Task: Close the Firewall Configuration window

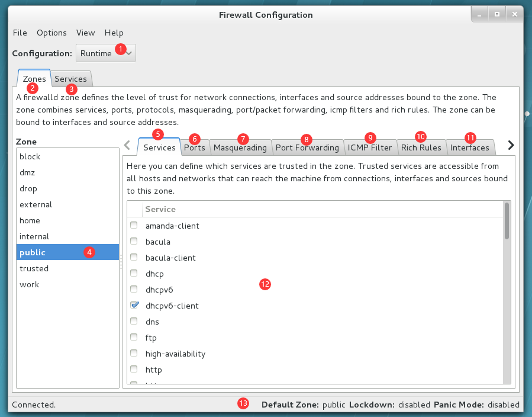Action: coord(515,15)
